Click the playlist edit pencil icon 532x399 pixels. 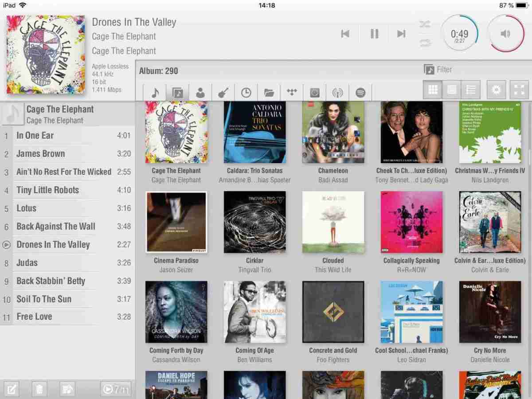tap(12, 389)
